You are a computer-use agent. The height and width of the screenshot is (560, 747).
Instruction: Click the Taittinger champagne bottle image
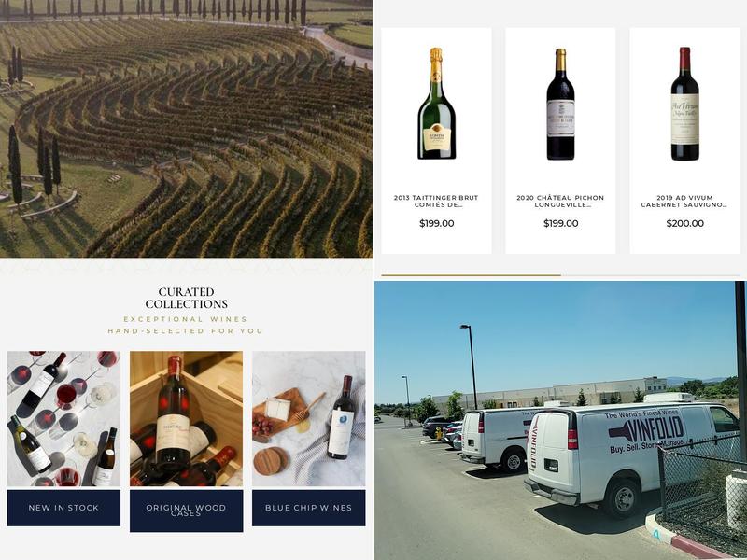[x=436, y=104]
